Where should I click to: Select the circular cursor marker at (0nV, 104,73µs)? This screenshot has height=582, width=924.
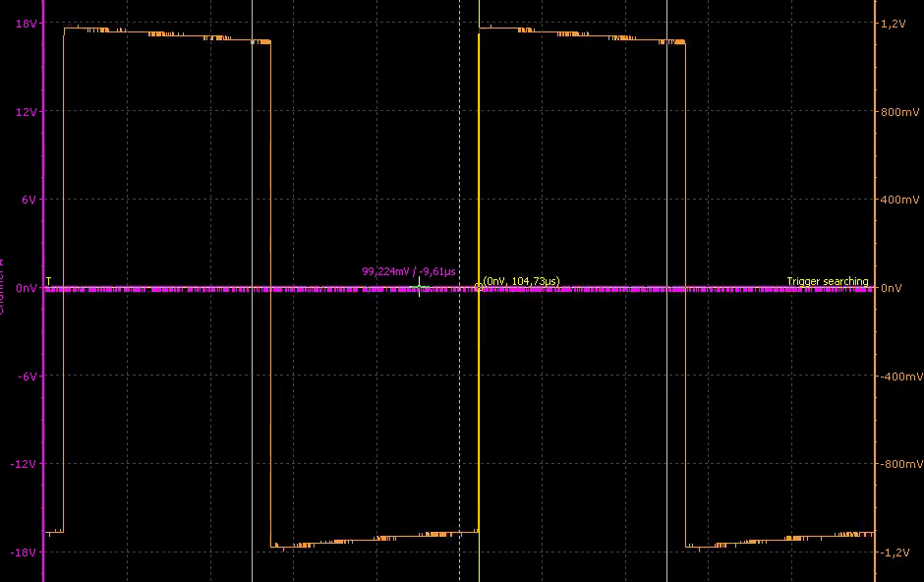click(478, 286)
